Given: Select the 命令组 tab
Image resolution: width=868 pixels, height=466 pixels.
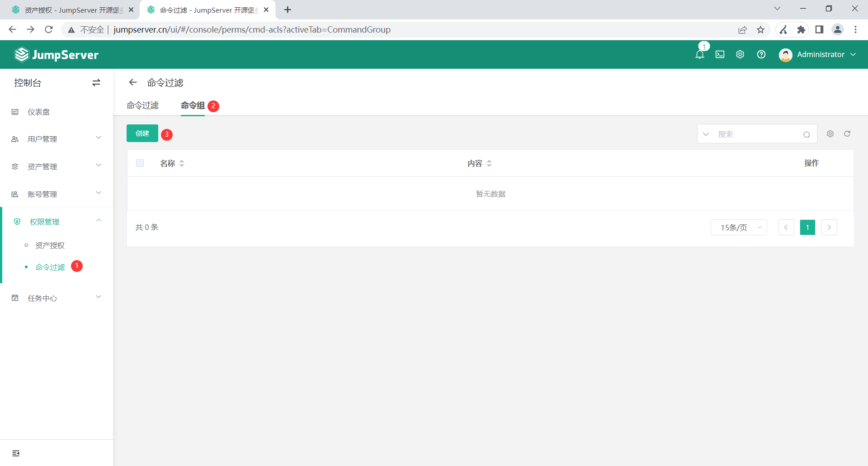Looking at the screenshot, I should [193, 105].
